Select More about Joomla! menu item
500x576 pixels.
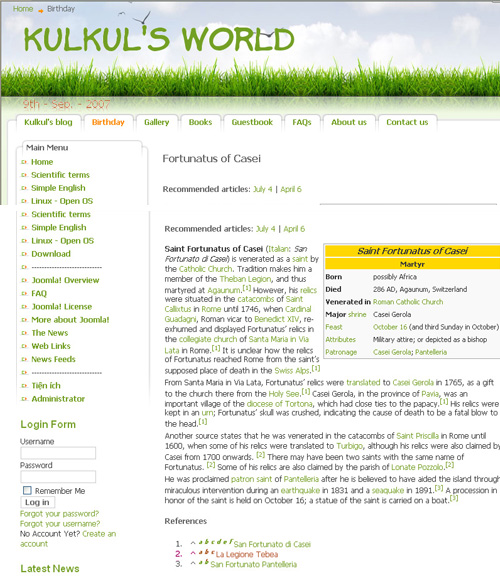point(70,320)
